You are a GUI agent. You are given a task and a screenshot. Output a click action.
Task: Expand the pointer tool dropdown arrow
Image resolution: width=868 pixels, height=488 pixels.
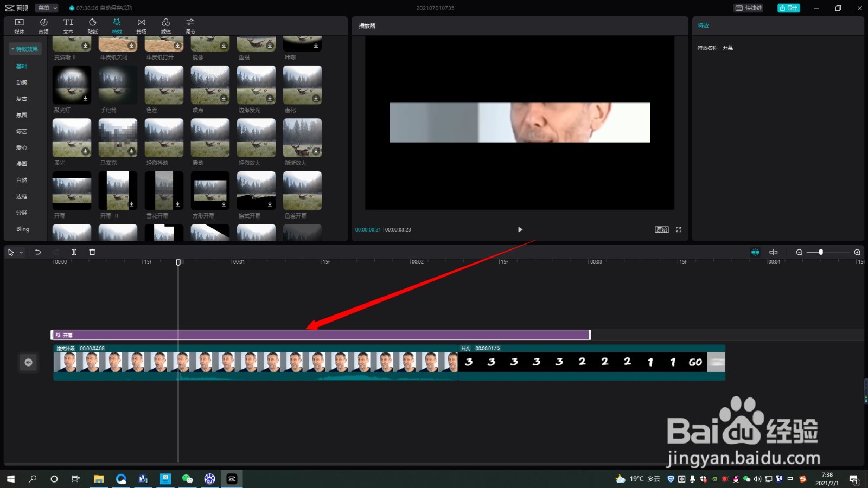[21, 252]
